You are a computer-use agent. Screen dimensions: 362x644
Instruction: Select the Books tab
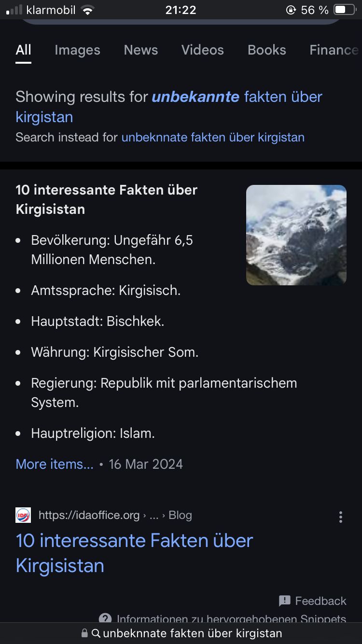tap(266, 50)
